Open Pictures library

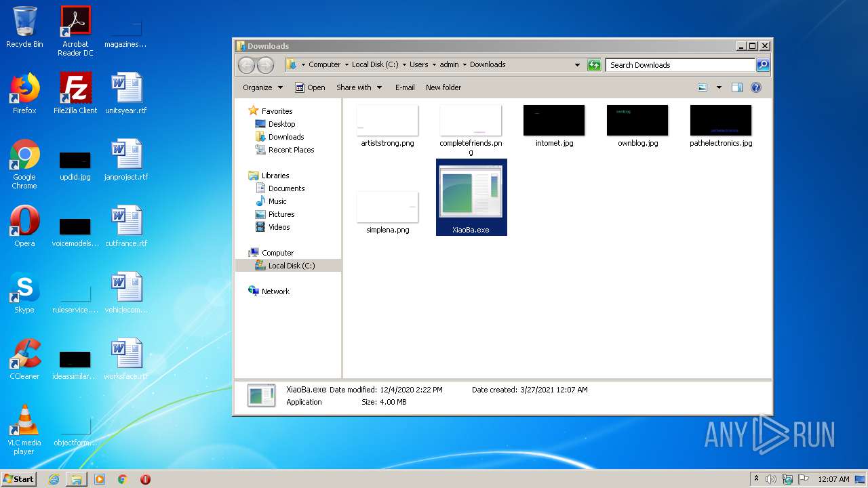pos(275,214)
